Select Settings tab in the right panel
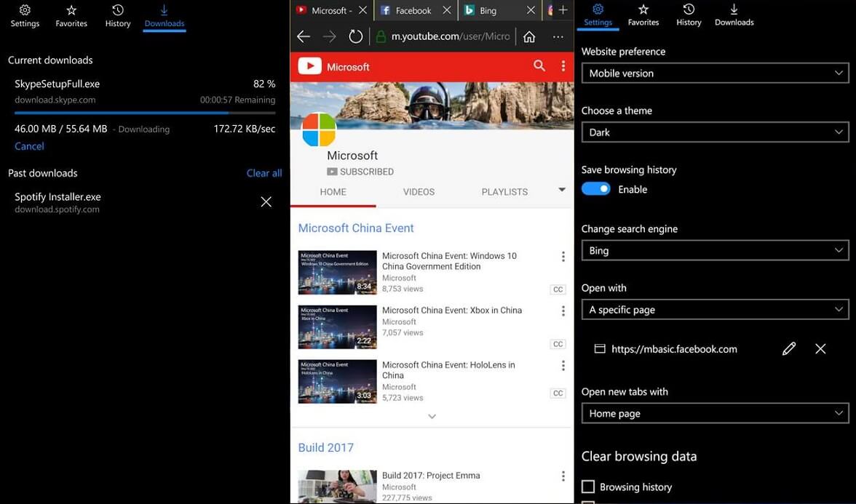This screenshot has width=856, height=504. coord(598,16)
